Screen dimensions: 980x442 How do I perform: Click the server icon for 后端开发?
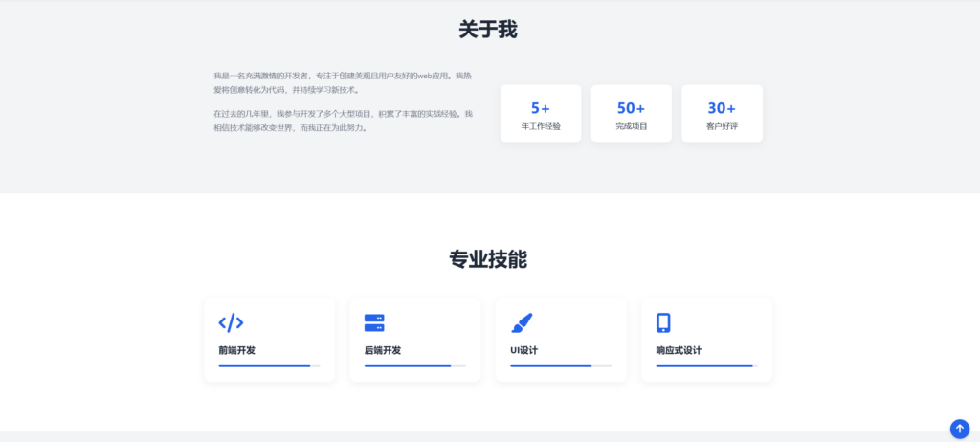[374, 322]
